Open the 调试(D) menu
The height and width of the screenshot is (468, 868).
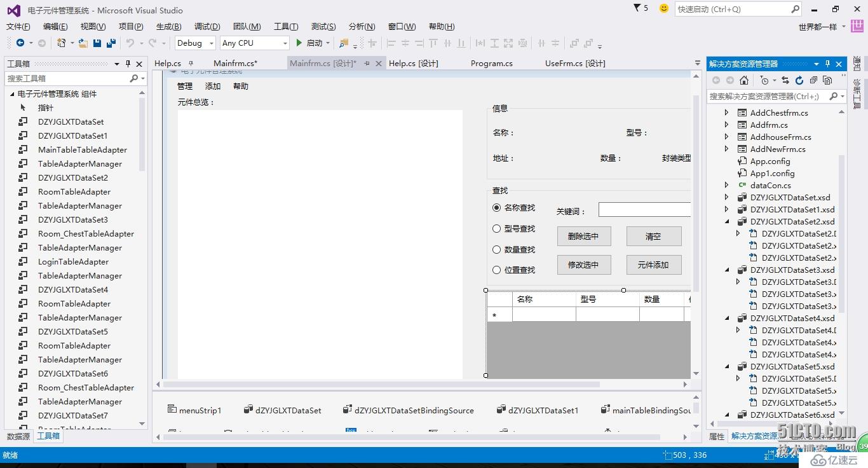point(207,26)
